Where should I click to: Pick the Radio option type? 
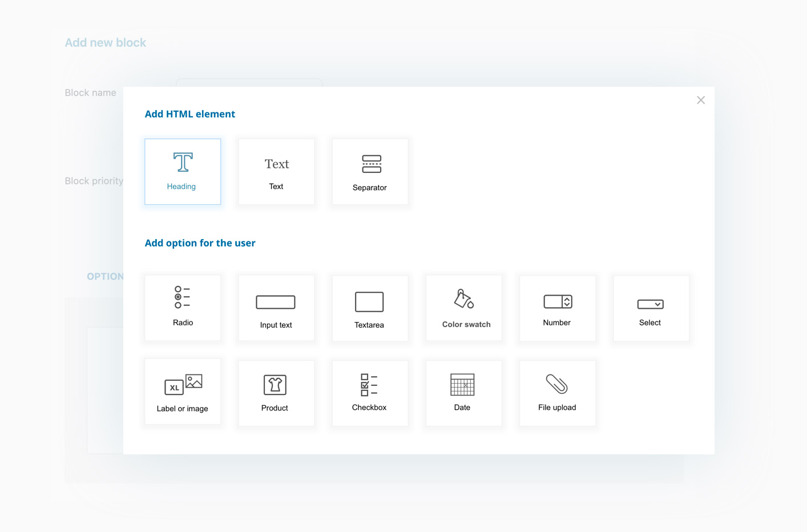183,308
